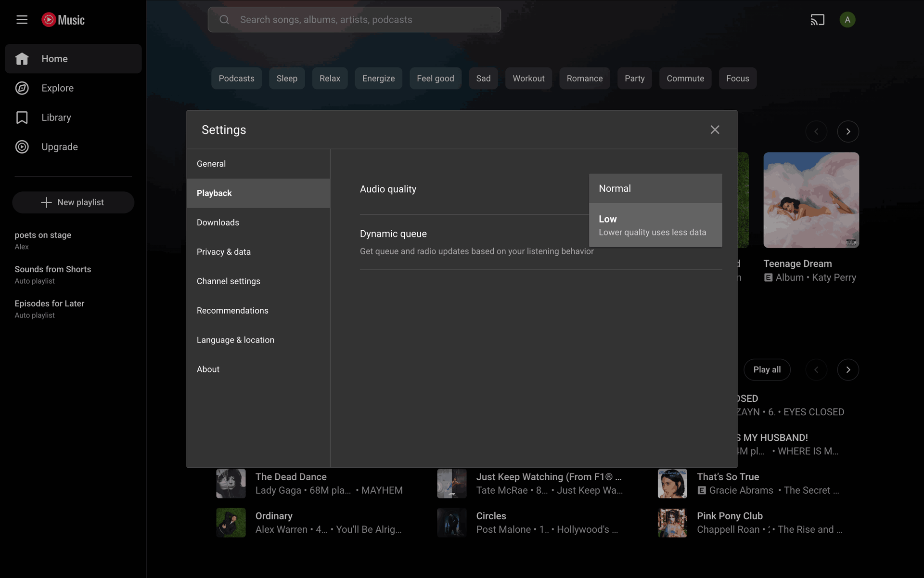924x578 pixels.
Task: Select the Relax mood chip
Action: [x=330, y=79]
